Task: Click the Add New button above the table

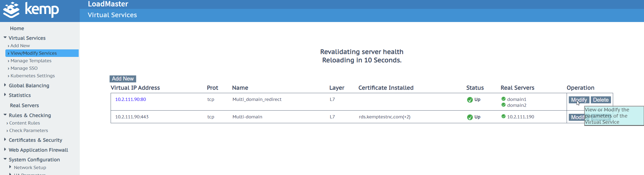Action: pos(123,79)
